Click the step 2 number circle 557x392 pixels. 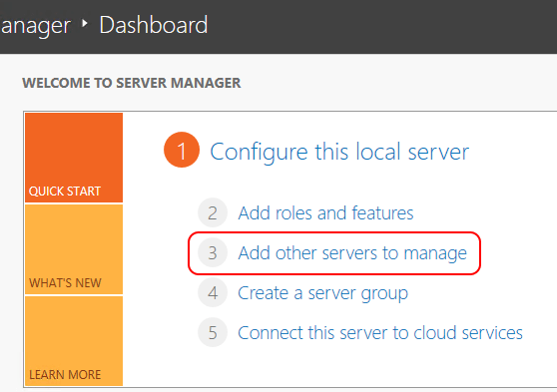coord(213,212)
